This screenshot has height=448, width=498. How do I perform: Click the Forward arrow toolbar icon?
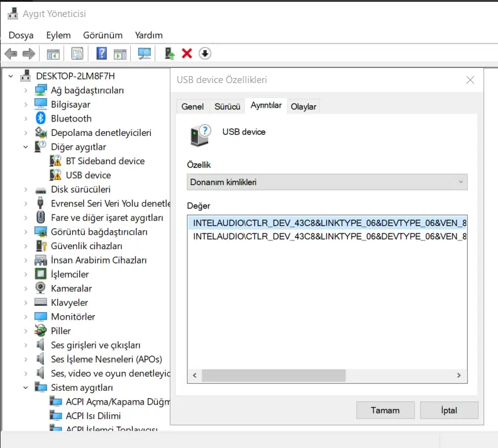[29, 53]
